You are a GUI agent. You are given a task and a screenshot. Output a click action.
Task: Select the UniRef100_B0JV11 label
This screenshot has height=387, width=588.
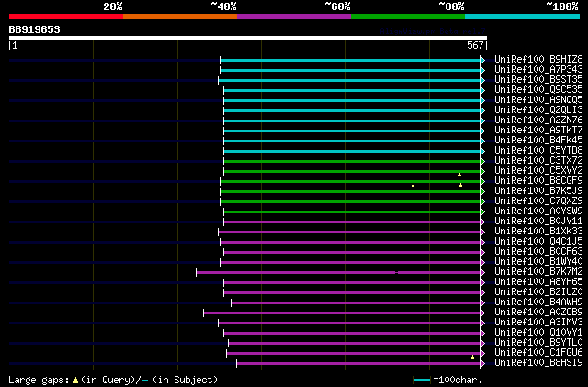click(538, 222)
